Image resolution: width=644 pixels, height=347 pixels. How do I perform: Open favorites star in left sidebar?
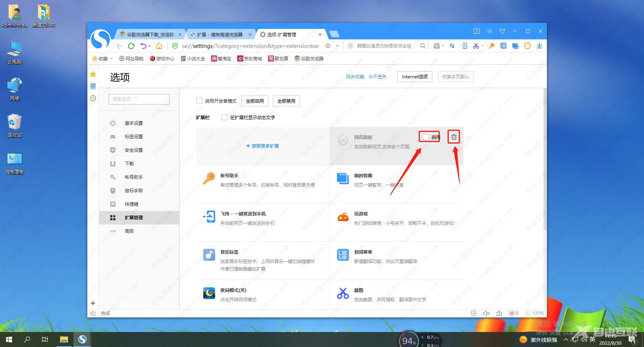point(93,74)
